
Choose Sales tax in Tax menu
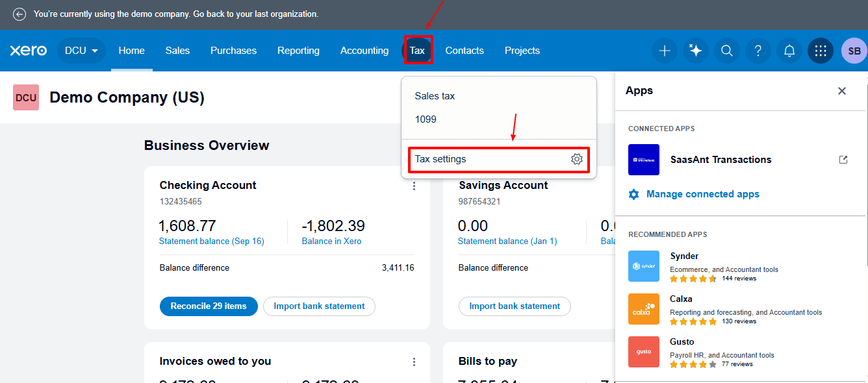click(x=435, y=96)
